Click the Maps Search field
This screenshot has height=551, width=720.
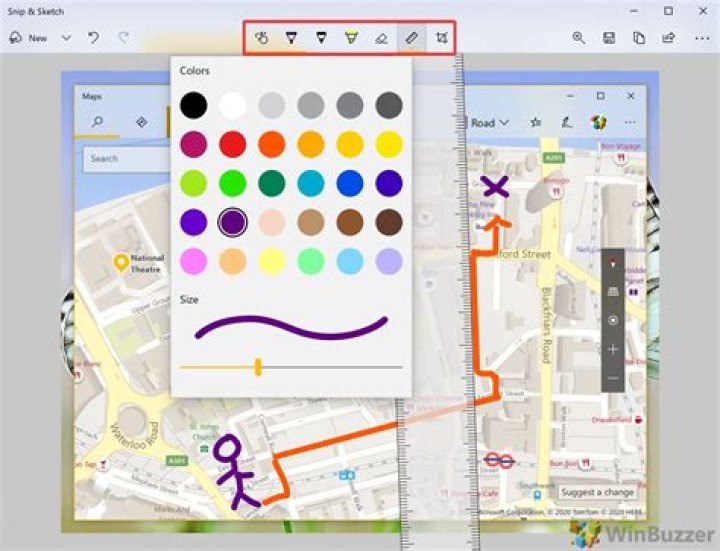[127, 159]
